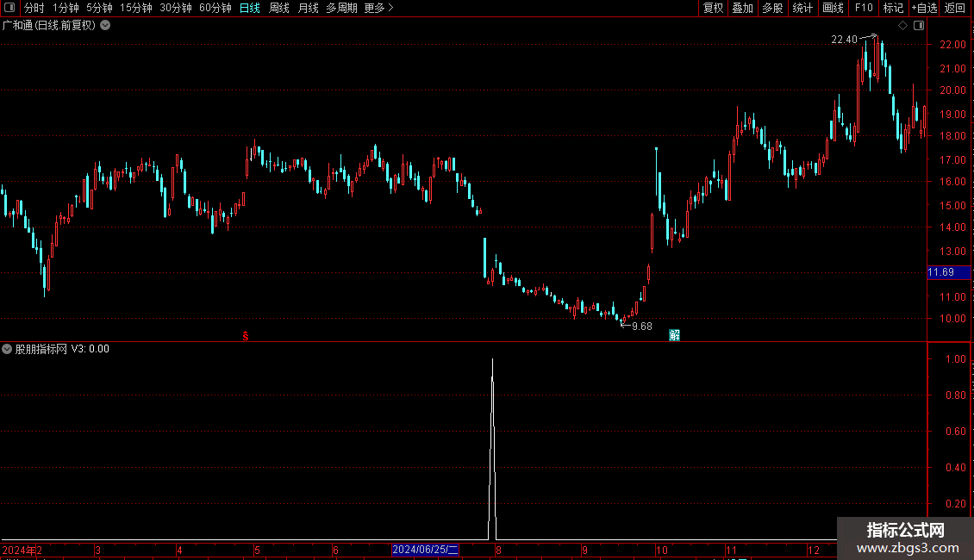
Task: Click the 2024/06/25 date label
Action: click(x=425, y=550)
